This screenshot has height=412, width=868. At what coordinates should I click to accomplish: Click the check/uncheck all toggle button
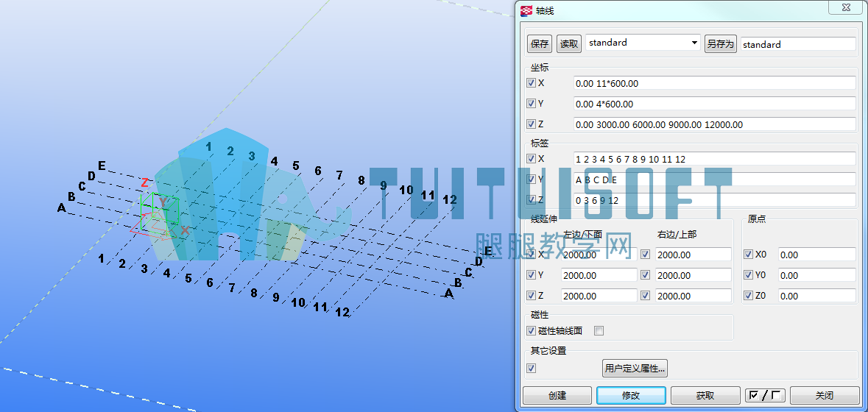point(765,395)
